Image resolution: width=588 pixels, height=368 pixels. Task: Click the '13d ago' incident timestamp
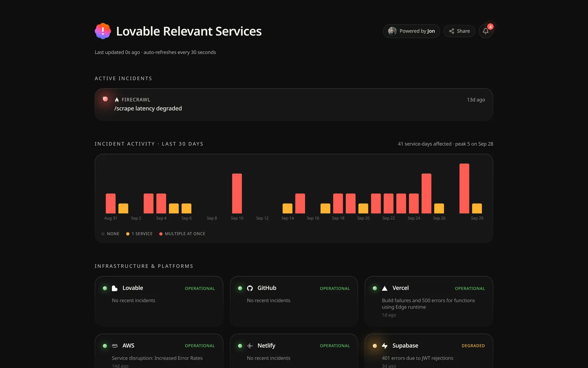476,100
